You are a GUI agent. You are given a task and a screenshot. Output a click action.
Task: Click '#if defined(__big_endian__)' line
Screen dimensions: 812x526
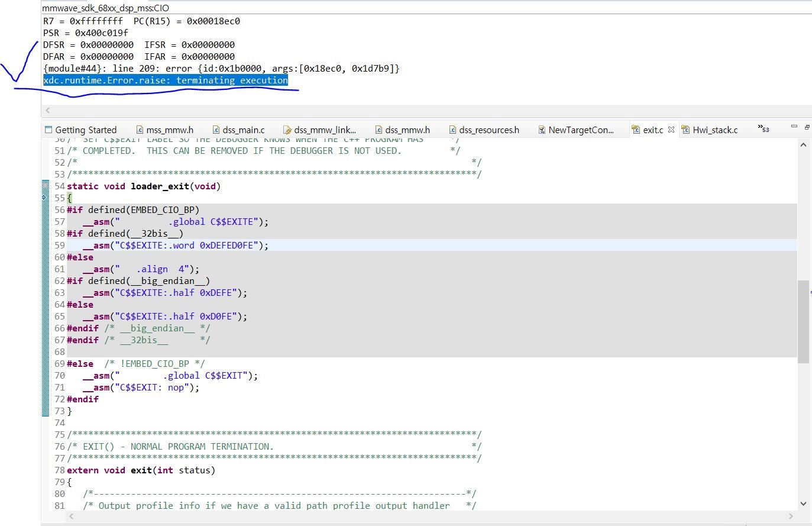click(138, 280)
